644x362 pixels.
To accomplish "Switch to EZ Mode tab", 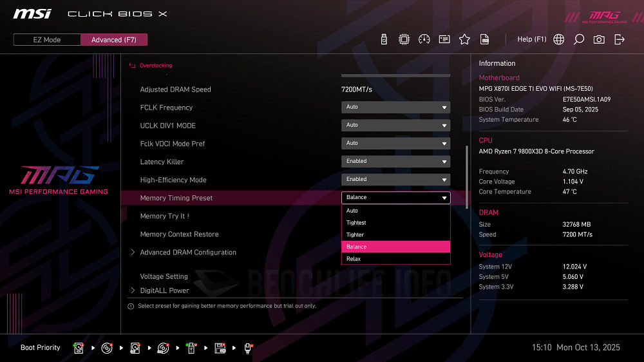I will tap(47, 40).
